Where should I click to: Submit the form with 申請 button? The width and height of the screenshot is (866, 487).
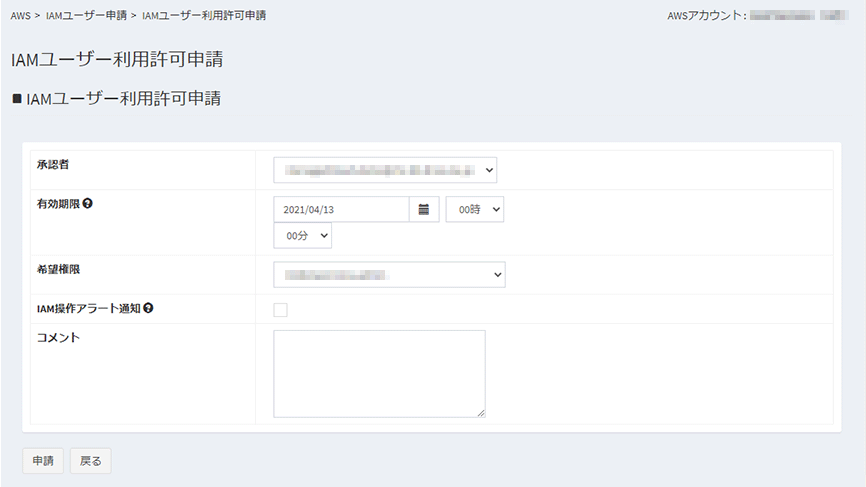pyautogui.click(x=43, y=461)
